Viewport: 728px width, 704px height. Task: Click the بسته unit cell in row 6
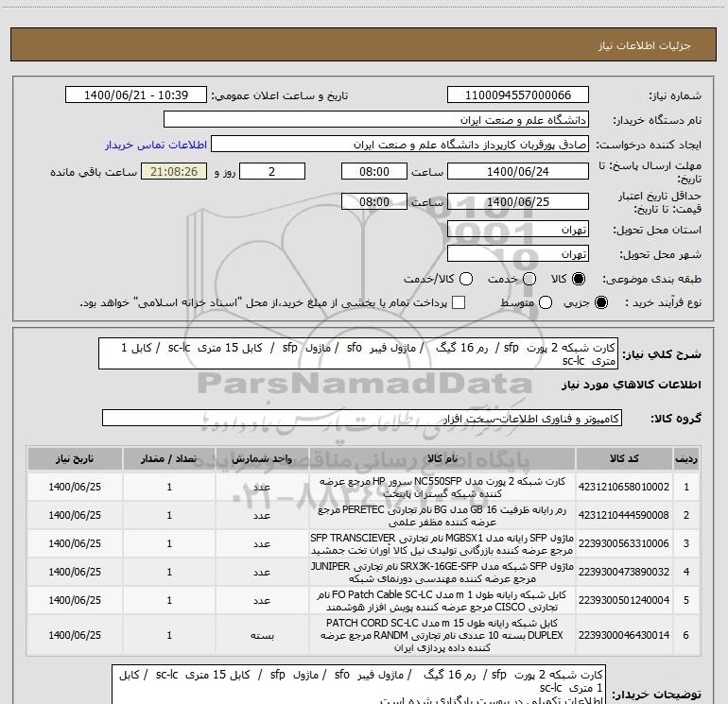click(x=262, y=635)
